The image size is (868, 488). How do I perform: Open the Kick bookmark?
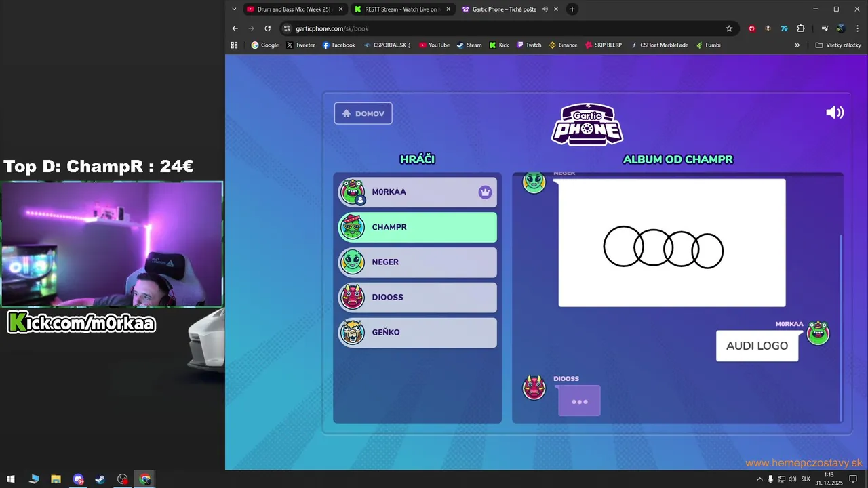click(499, 45)
